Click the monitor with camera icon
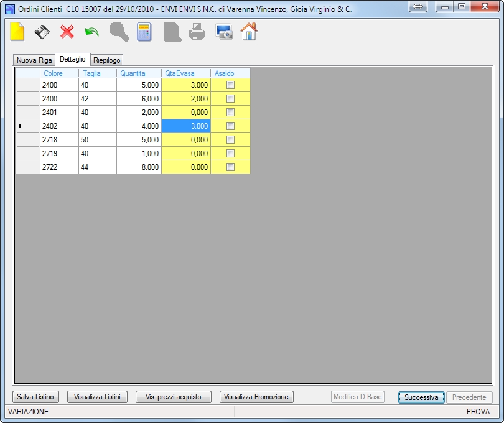Image resolution: width=504 pixels, height=423 pixels. click(224, 32)
